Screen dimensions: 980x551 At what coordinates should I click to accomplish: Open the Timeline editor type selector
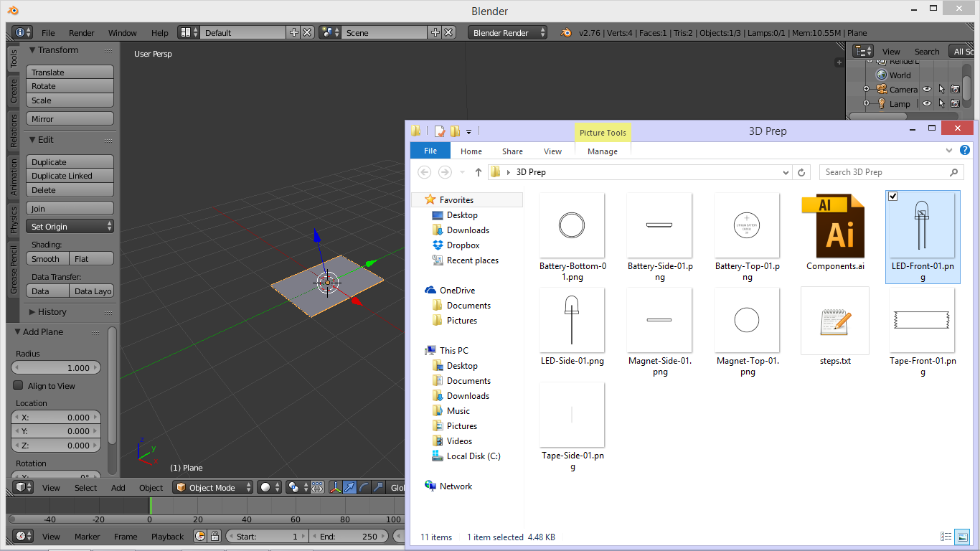[24, 536]
